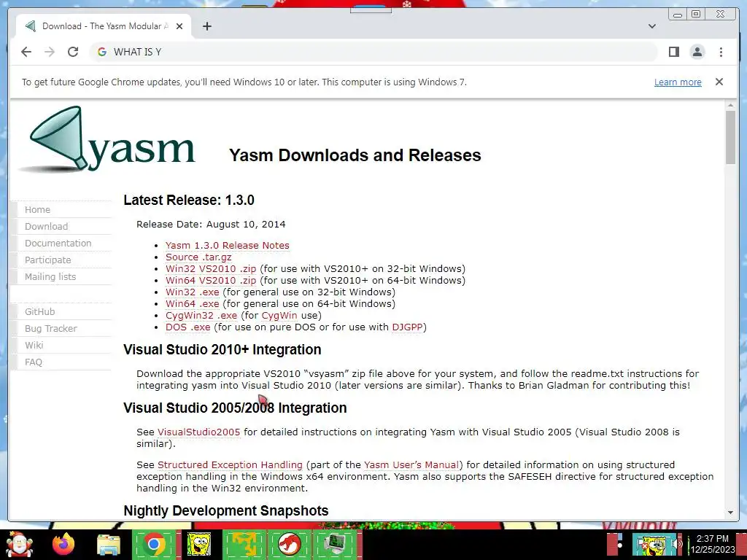Launch Firefox from the taskbar
This screenshot has height=560, width=747.
pos(63,544)
